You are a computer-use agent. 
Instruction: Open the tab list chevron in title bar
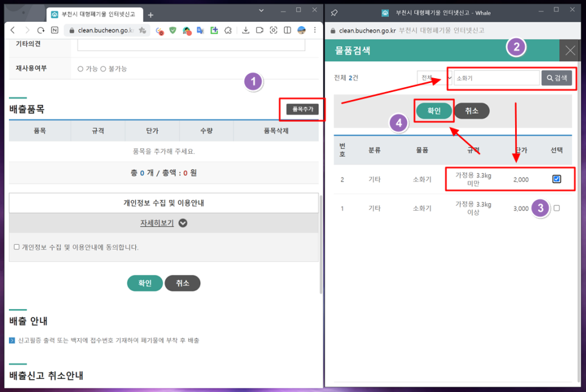click(x=261, y=10)
